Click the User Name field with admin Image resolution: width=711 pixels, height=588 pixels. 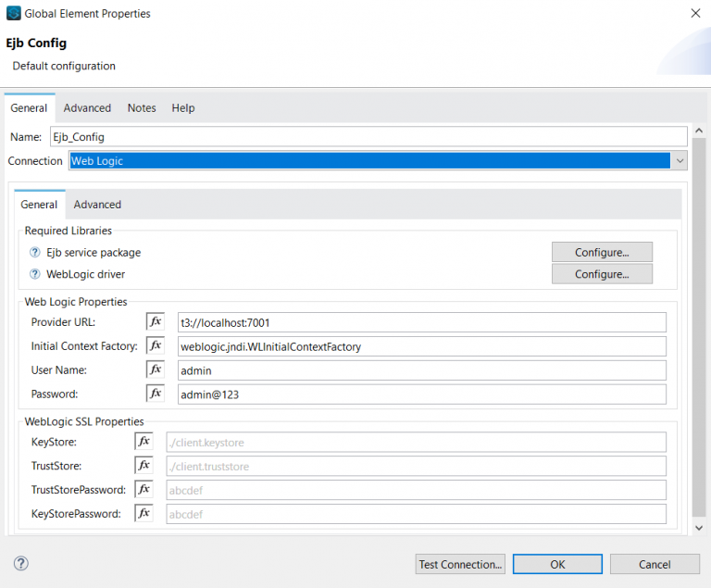422,370
